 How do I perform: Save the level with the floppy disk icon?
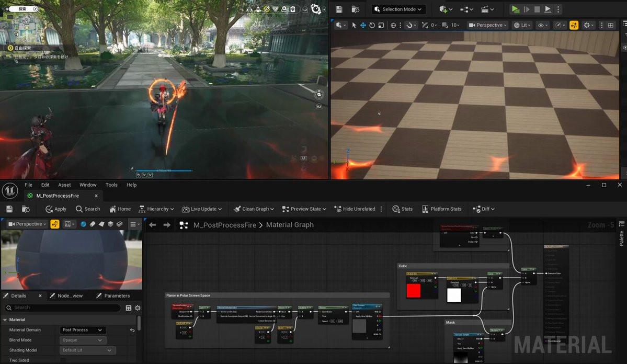coord(339,9)
